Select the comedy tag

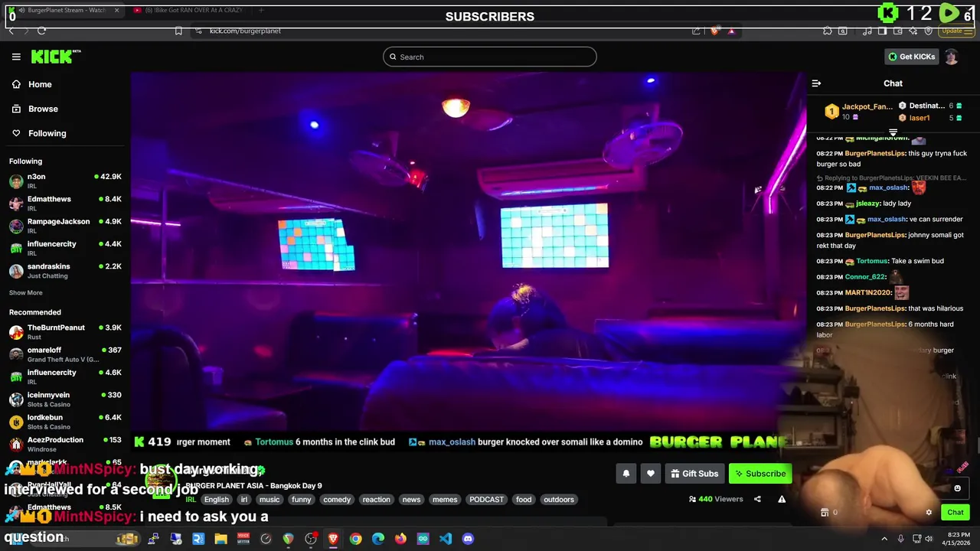pos(337,500)
